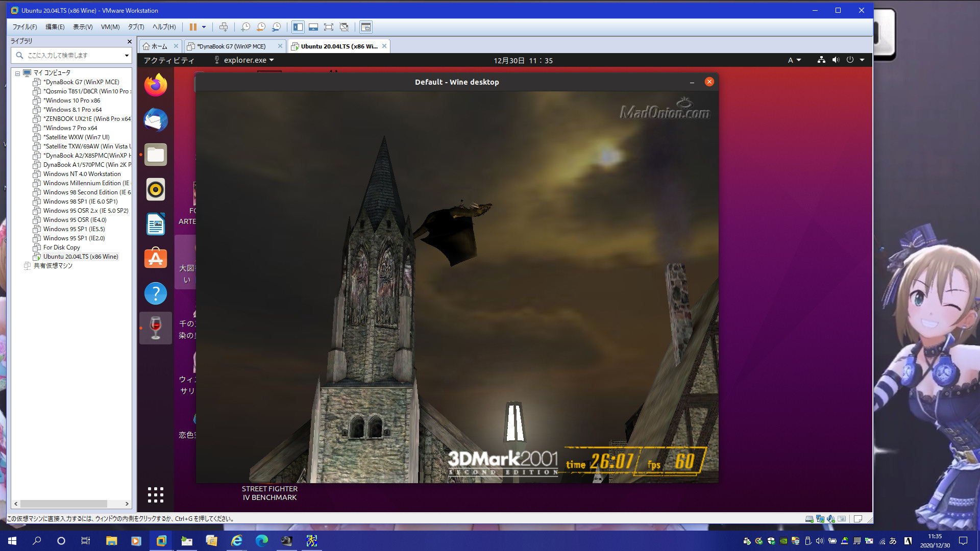Close the Ubuntu 20.04LTS tab

tap(384, 46)
